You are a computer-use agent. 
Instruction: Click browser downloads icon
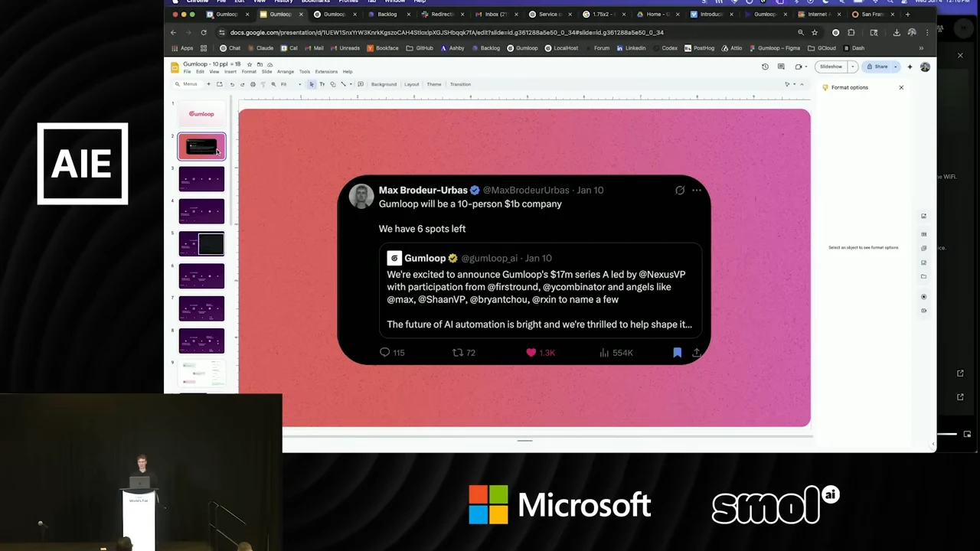pos(897,32)
